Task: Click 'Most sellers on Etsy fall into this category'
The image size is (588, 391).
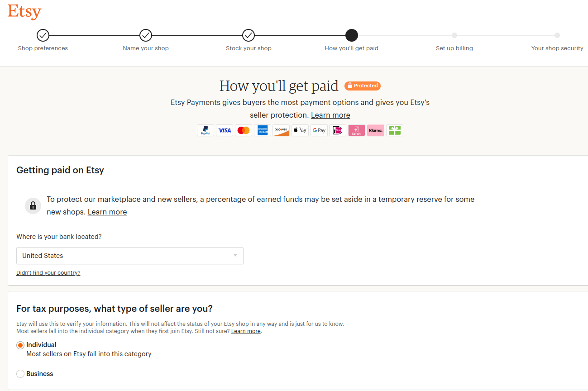Action: pos(89,354)
